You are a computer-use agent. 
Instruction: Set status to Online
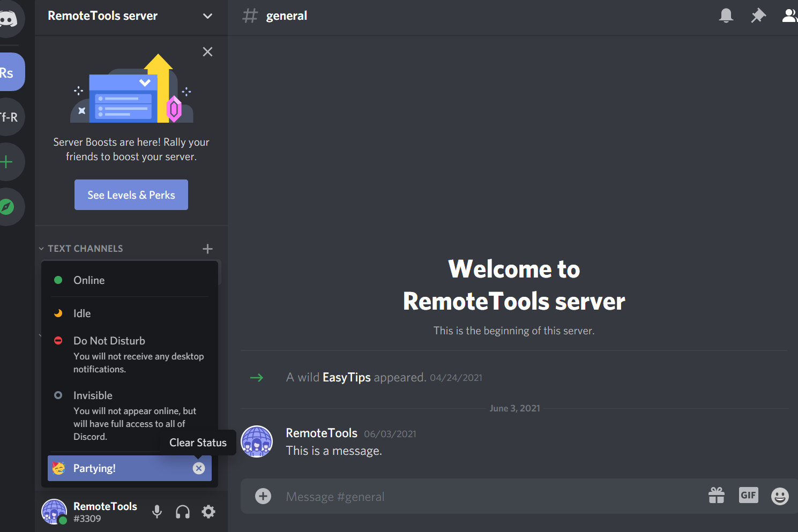(130, 280)
